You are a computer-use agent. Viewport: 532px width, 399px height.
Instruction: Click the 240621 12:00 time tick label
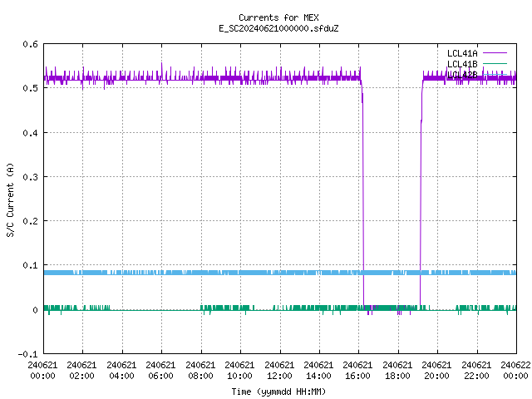tap(279, 371)
